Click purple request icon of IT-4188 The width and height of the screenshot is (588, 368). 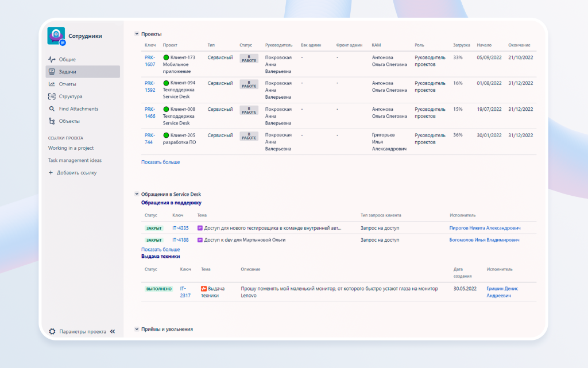(x=200, y=240)
